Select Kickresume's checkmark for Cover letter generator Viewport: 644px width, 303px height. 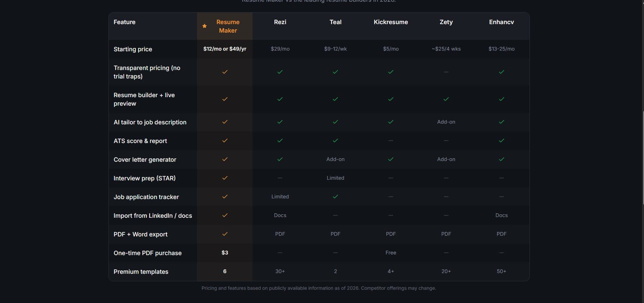tap(391, 159)
